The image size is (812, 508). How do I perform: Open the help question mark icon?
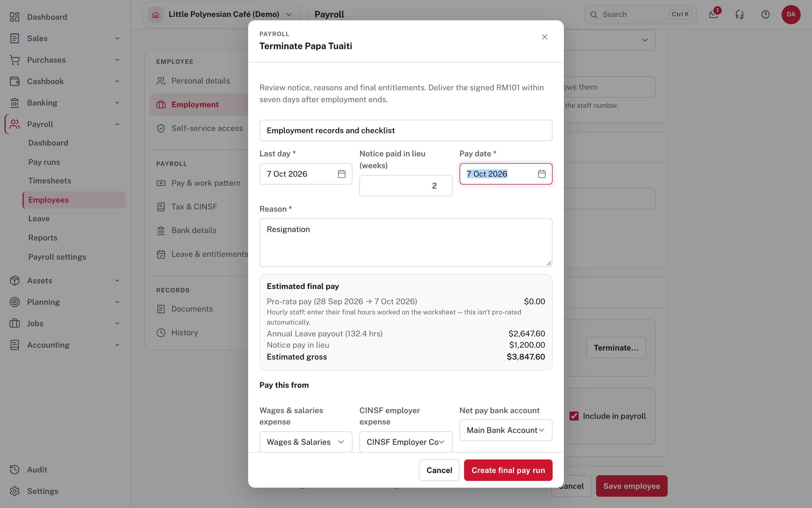coord(765,14)
